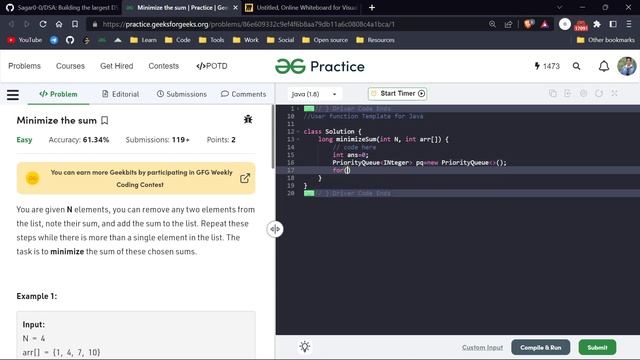The image size is (640, 360).
Task: Click the GeeksforGeeks Practice logo
Action: (320, 66)
